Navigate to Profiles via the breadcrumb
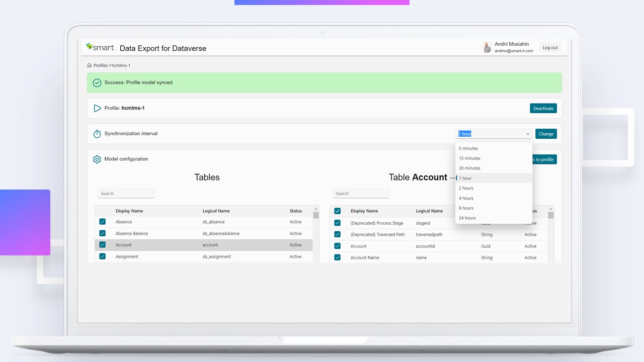Viewport: 644px width, 362px height. pos(101,65)
